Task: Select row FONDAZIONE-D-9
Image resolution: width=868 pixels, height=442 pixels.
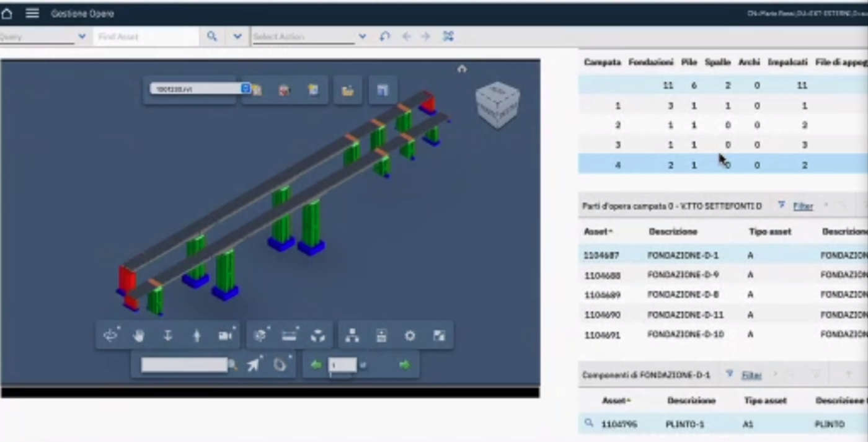Action: coord(723,275)
